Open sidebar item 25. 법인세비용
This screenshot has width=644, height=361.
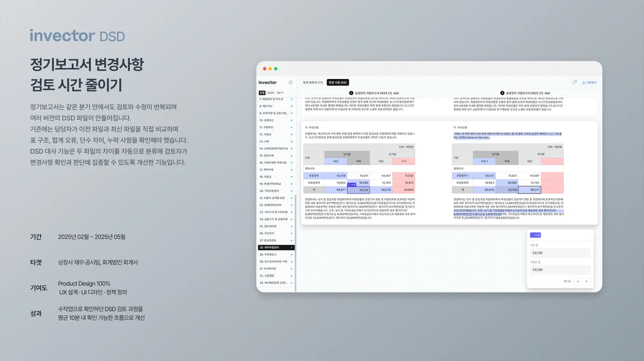coord(276,226)
